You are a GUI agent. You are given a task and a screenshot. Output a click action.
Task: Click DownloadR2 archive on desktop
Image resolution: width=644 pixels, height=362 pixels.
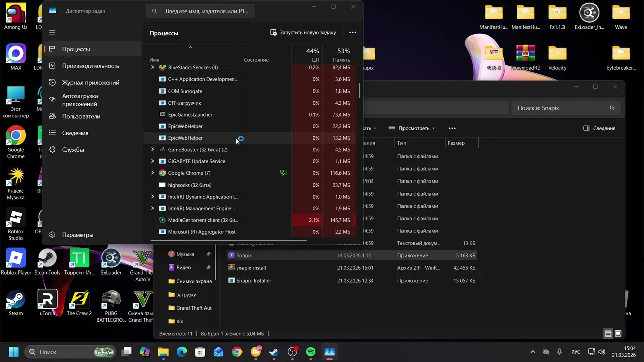click(525, 57)
